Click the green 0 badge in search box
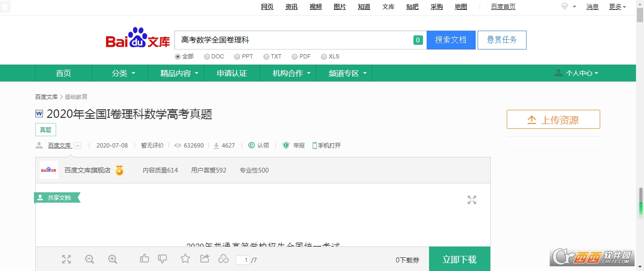 (418, 40)
